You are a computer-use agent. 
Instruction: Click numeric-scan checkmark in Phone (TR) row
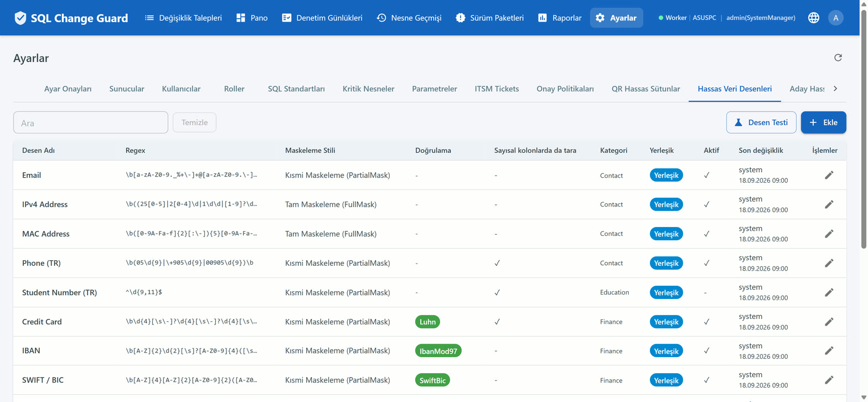[x=498, y=263]
